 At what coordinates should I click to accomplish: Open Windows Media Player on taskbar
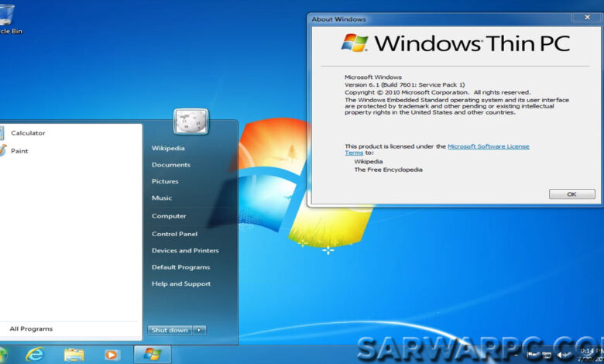(x=112, y=355)
